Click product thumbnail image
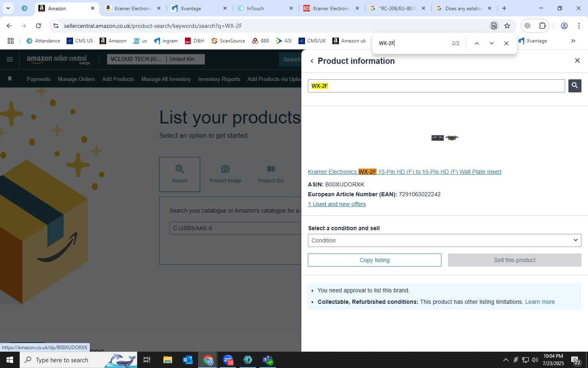This screenshot has height=368, width=588. 445,138
